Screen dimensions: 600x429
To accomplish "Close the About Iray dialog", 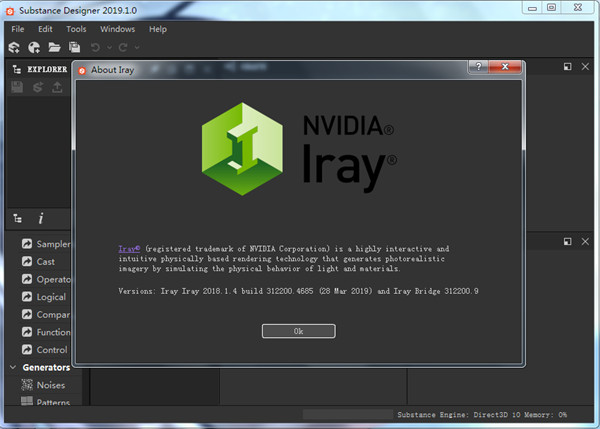I will (x=505, y=67).
